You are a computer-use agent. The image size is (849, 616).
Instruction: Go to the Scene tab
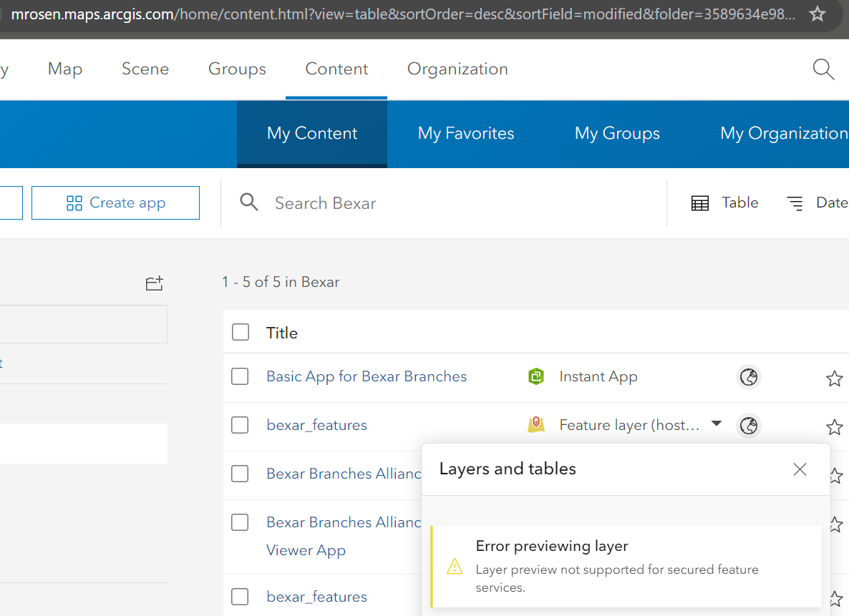pos(145,69)
